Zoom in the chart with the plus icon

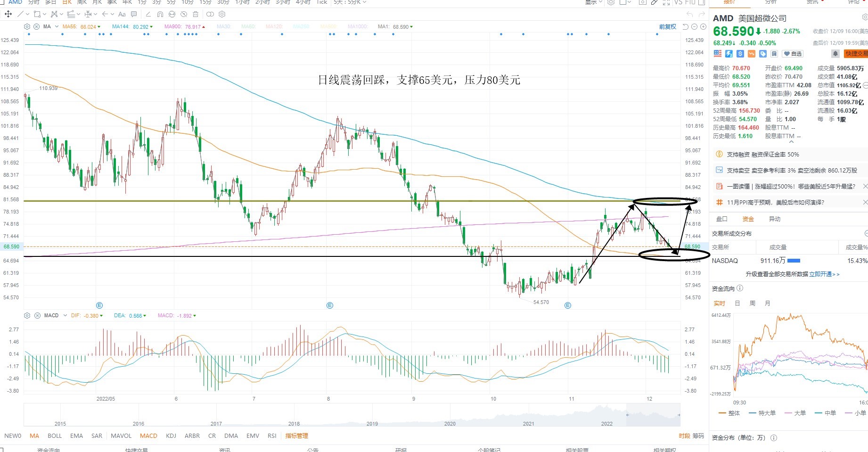(x=703, y=26)
